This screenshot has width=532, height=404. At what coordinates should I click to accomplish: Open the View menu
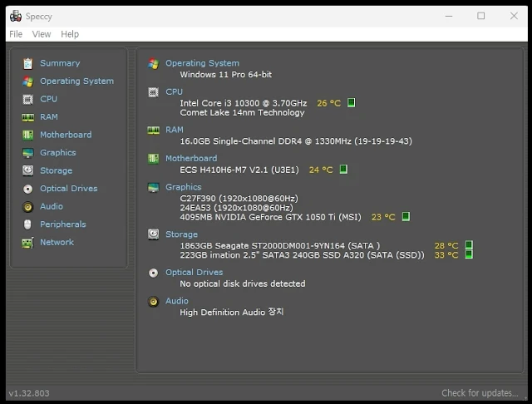42,34
